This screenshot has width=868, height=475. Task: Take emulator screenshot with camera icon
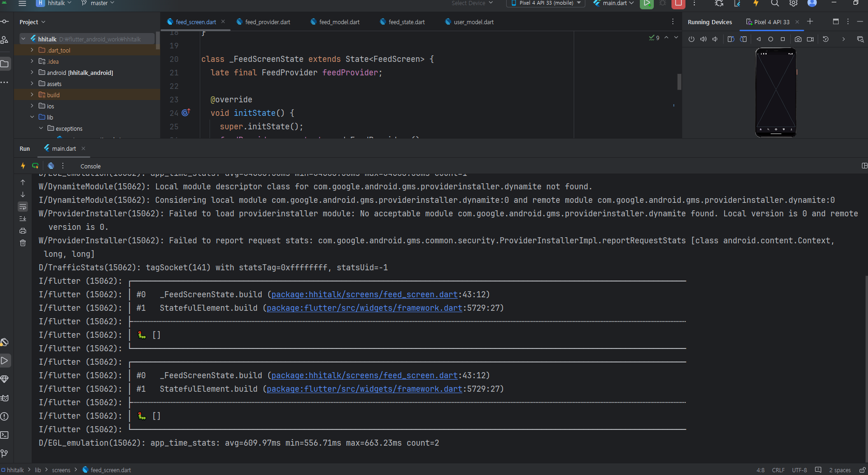point(798,39)
